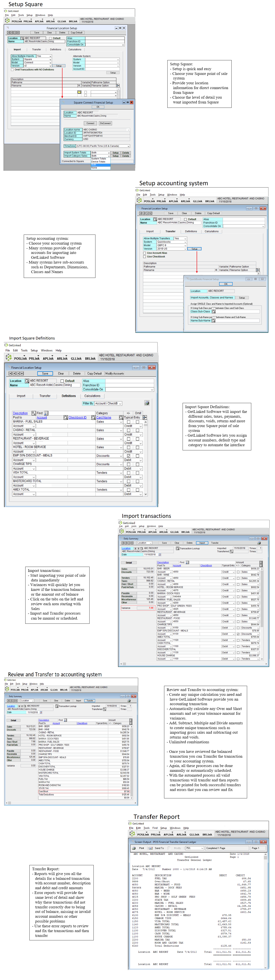Open the calendar icon beside Date in Import transactions
This screenshot has height=980, width=275.
pos(160,554)
